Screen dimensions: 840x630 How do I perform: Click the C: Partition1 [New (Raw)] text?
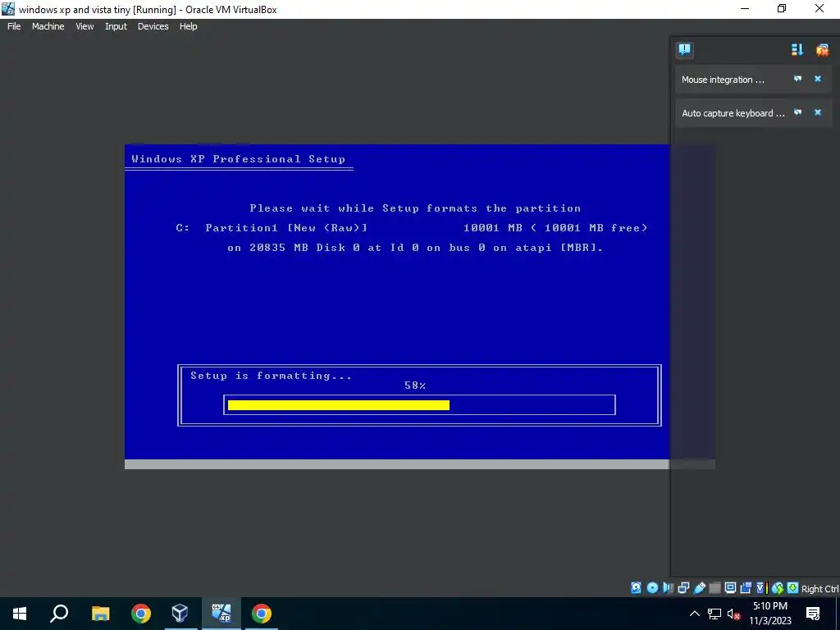(x=272, y=228)
